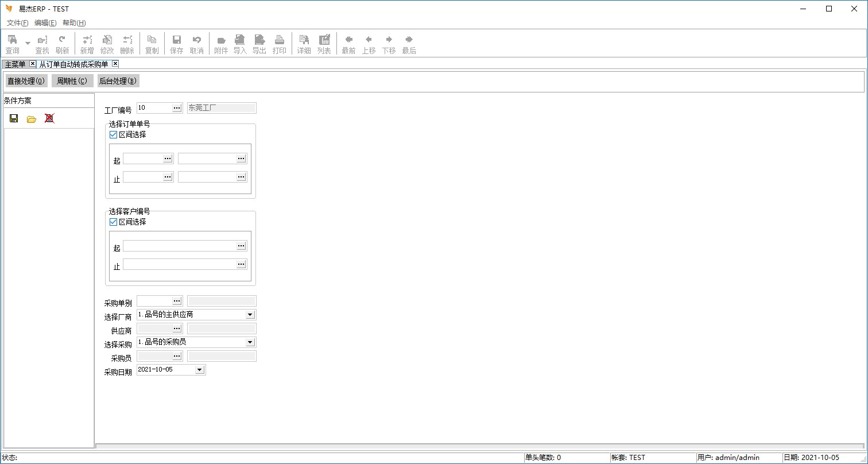Close the 从订单自动转成采购单 tab

click(115, 64)
